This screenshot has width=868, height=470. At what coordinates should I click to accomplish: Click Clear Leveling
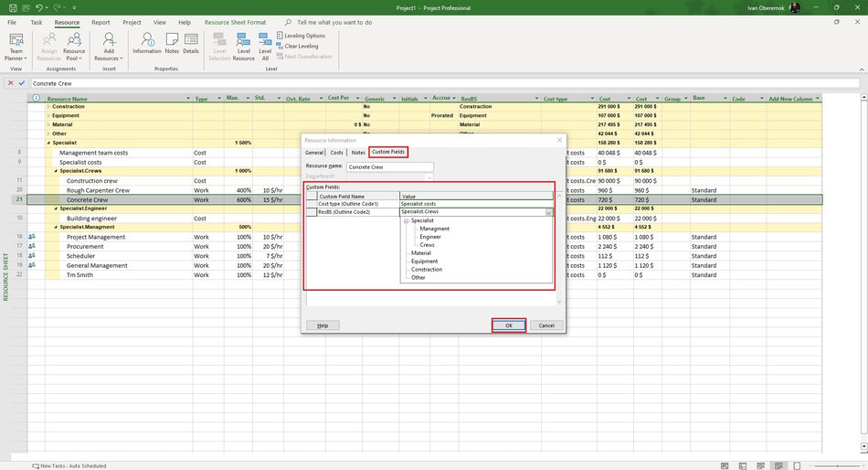(x=297, y=46)
